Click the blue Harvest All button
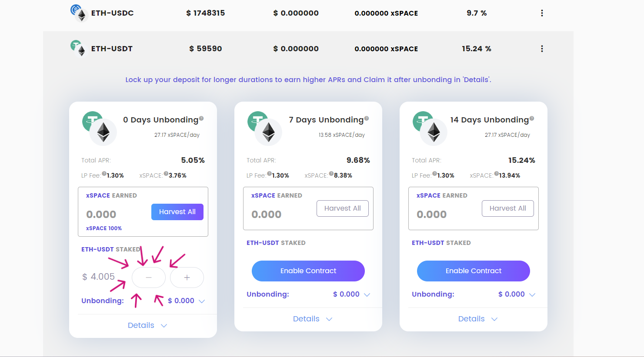The image size is (644, 357). (x=177, y=212)
